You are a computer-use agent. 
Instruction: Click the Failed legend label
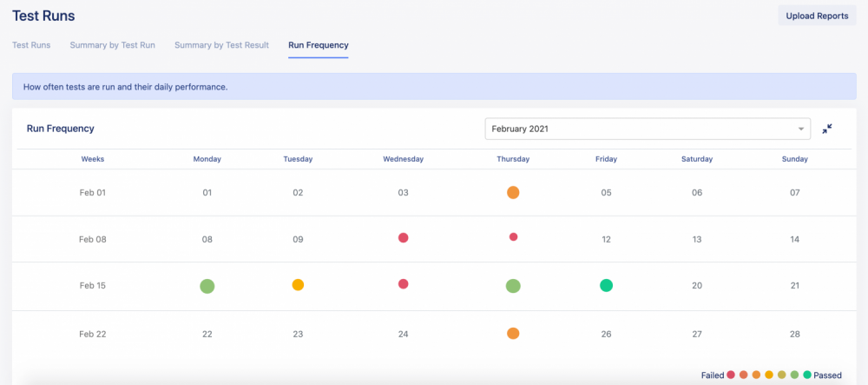[713, 375]
